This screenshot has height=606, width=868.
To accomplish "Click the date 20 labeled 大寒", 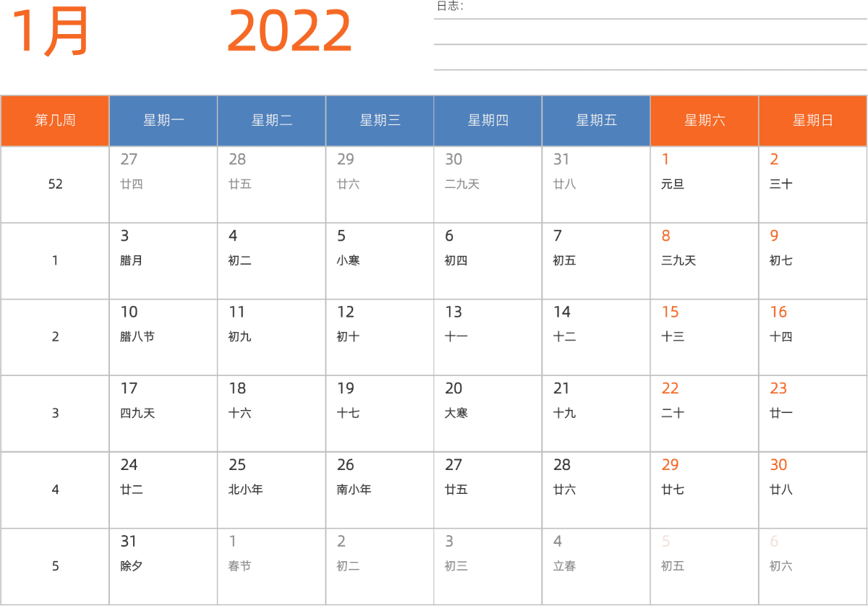I will 488,414.
